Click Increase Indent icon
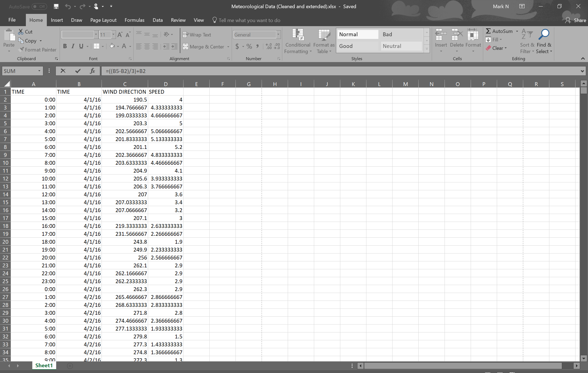 174,47
